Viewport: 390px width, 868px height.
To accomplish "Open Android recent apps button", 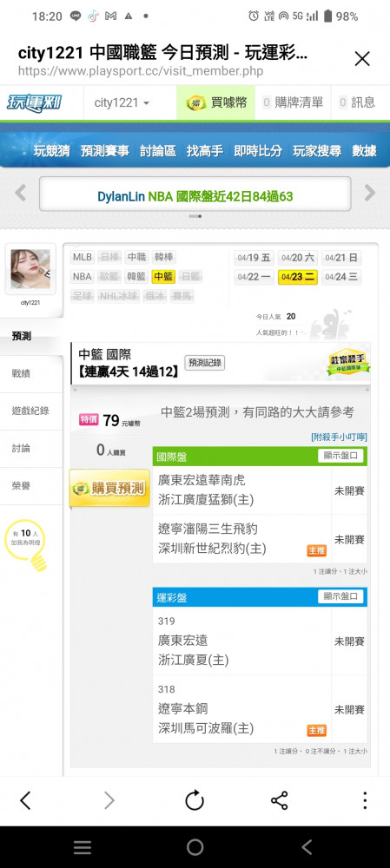I will pyautogui.click(x=83, y=846).
